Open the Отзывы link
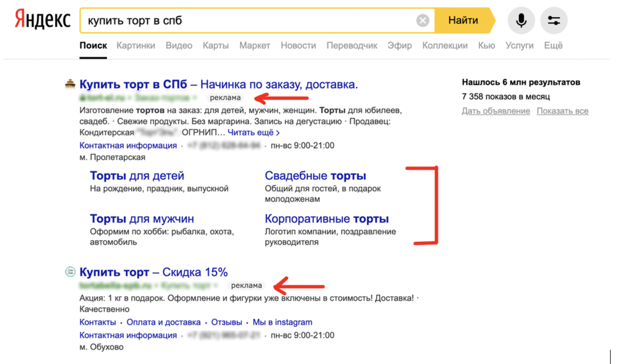The image size is (627, 364). pos(227,322)
